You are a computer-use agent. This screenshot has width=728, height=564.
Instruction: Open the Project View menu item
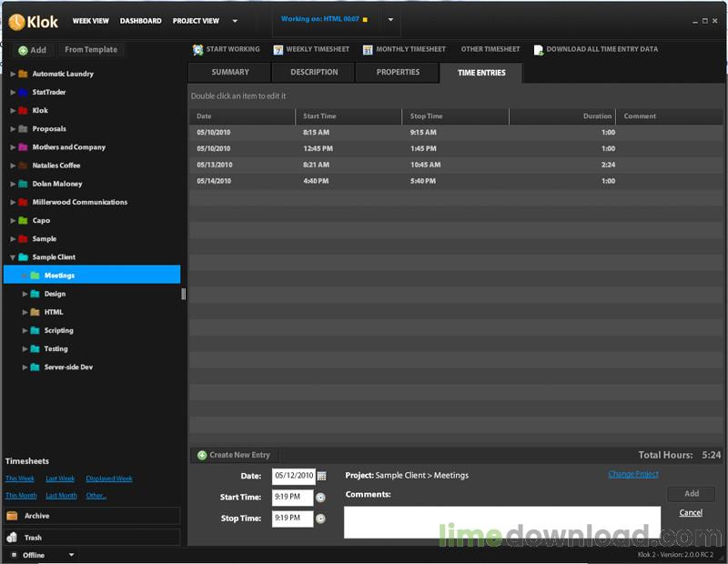(196, 21)
